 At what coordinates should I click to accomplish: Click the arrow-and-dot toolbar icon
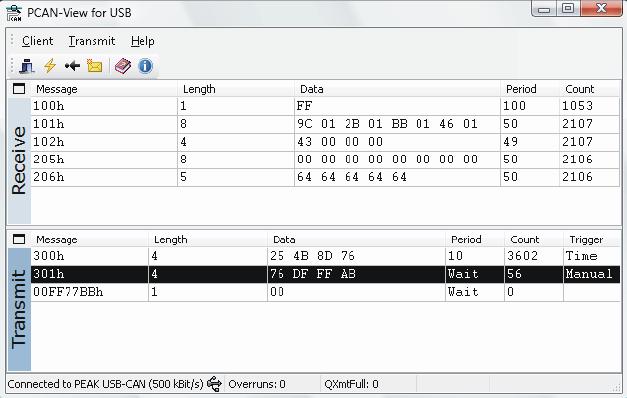(x=72, y=66)
